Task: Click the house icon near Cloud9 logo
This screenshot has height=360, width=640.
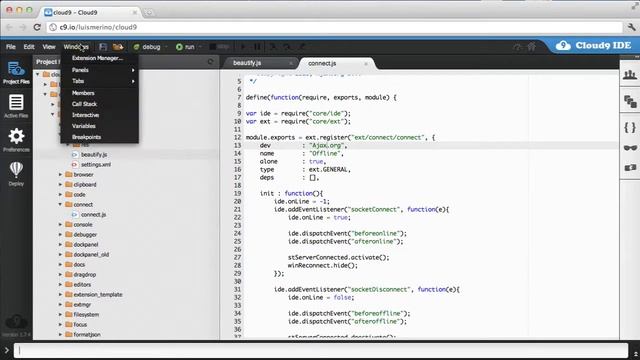Action: (531, 47)
